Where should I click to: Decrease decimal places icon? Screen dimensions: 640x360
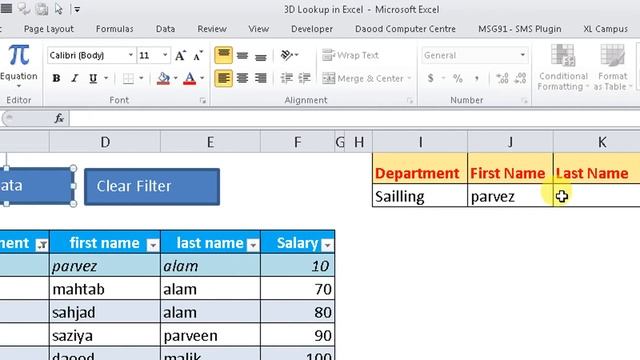[x=520, y=78]
